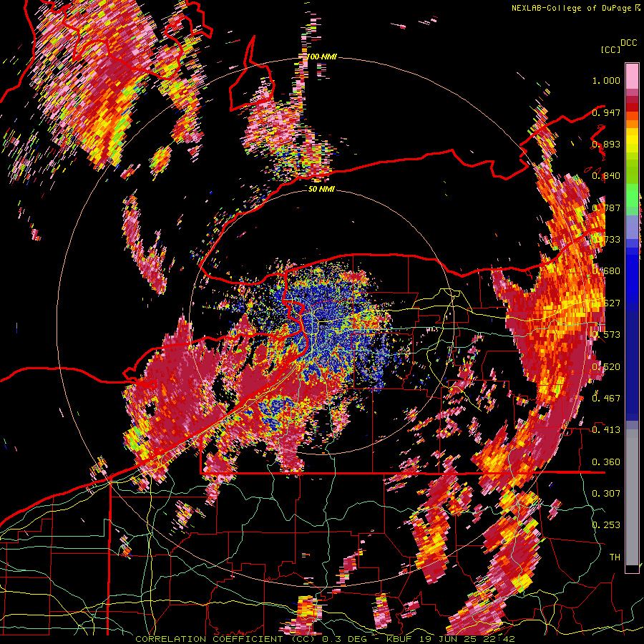This screenshot has width=644, height=644.
Task: Click the 0.733 legend value
Action: click(x=606, y=240)
